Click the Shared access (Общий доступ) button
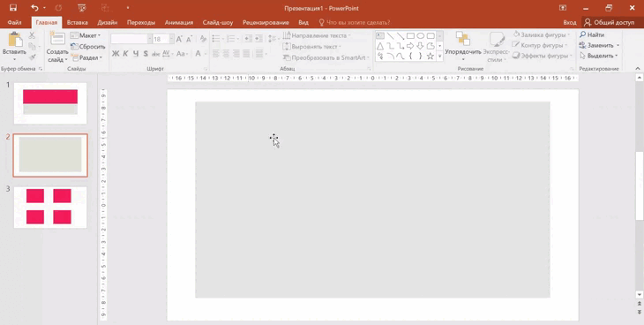 (610, 23)
